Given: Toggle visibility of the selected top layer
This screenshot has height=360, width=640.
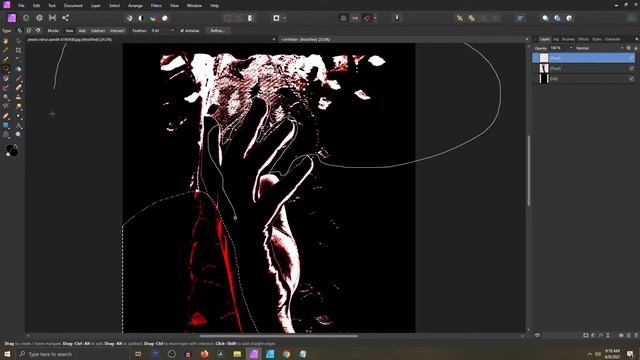Looking at the screenshot, I should tap(631, 58).
